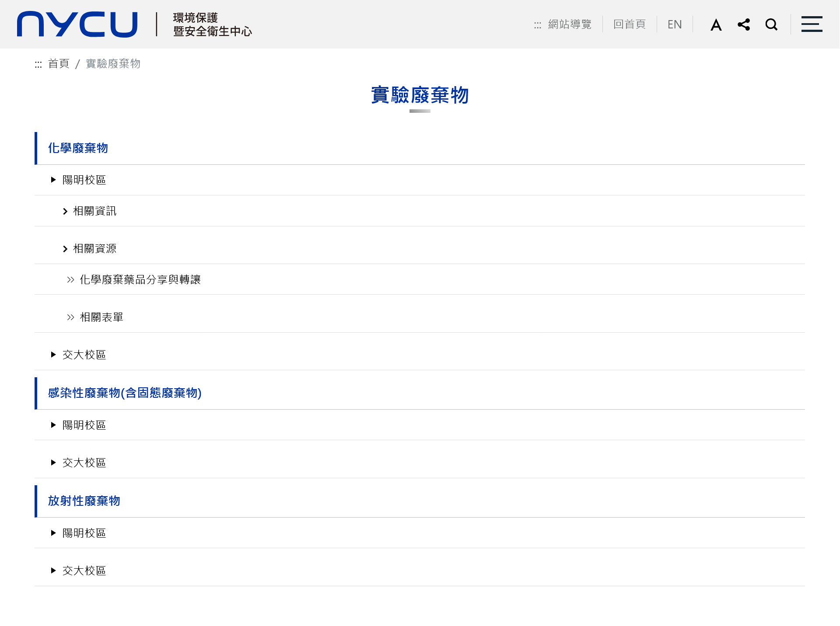Image resolution: width=840 pixels, height=626 pixels.
Task: Collapse 陽明校區 under 化學廢棄物
Action: pyautogui.click(x=84, y=180)
